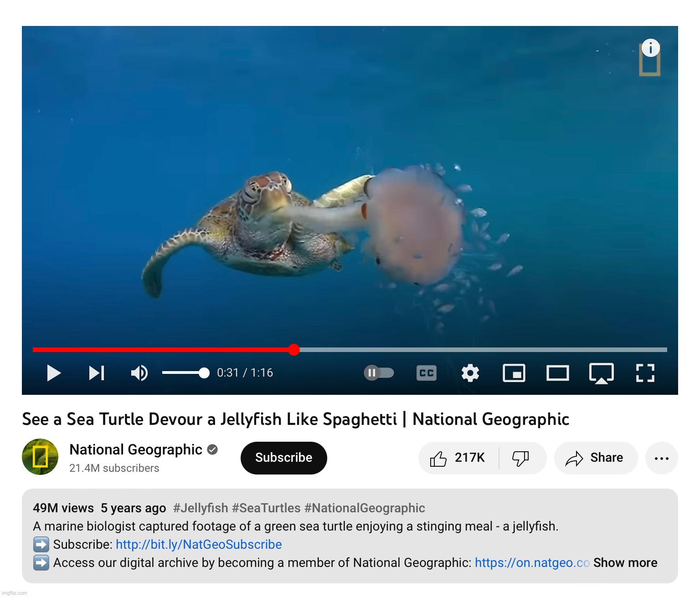This screenshot has height=597, width=700.
Task: Open player settings gear
Action: (x=470, y=373)
